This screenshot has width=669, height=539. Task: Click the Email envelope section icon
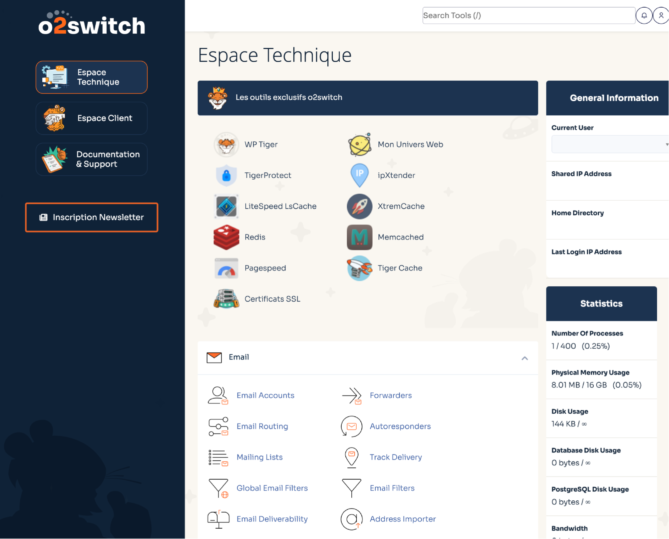[214, 358]
